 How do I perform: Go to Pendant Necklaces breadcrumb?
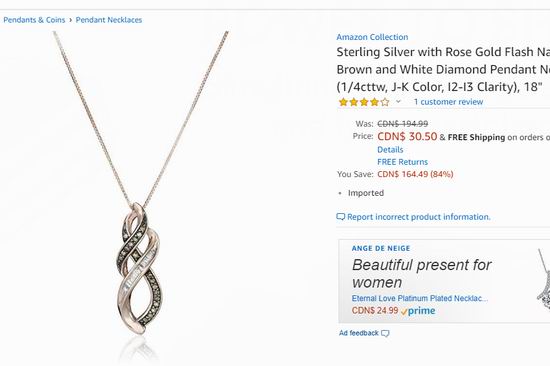(109, 20)
